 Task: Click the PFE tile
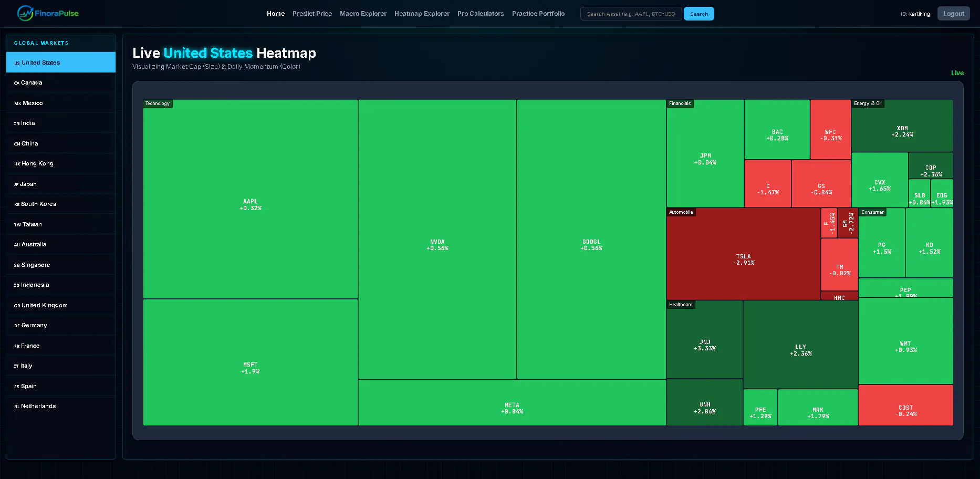pyautogui.click(x=760, y=408)
